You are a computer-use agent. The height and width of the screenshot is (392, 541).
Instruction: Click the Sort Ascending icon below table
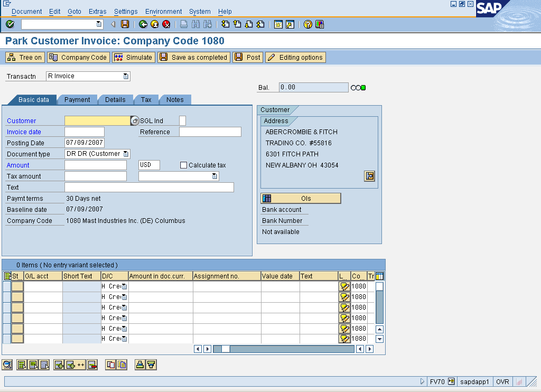click(139, 365)
